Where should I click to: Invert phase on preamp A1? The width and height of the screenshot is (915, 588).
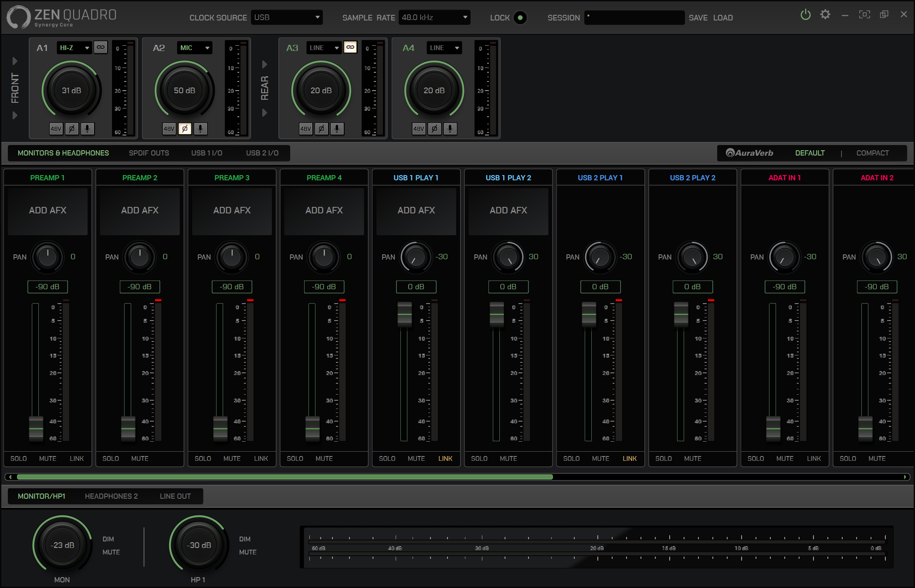pos(72,129)
